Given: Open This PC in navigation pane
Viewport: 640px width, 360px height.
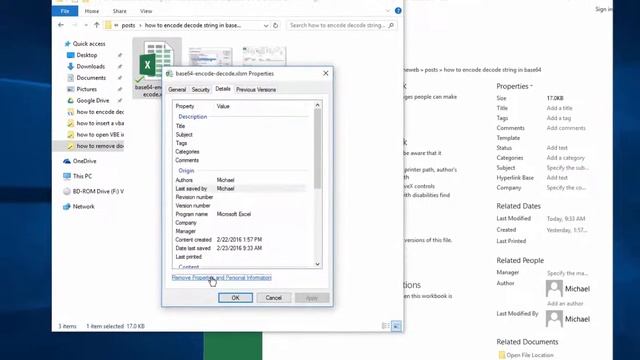Looking at the screenshot, I should tap(82, 176).
